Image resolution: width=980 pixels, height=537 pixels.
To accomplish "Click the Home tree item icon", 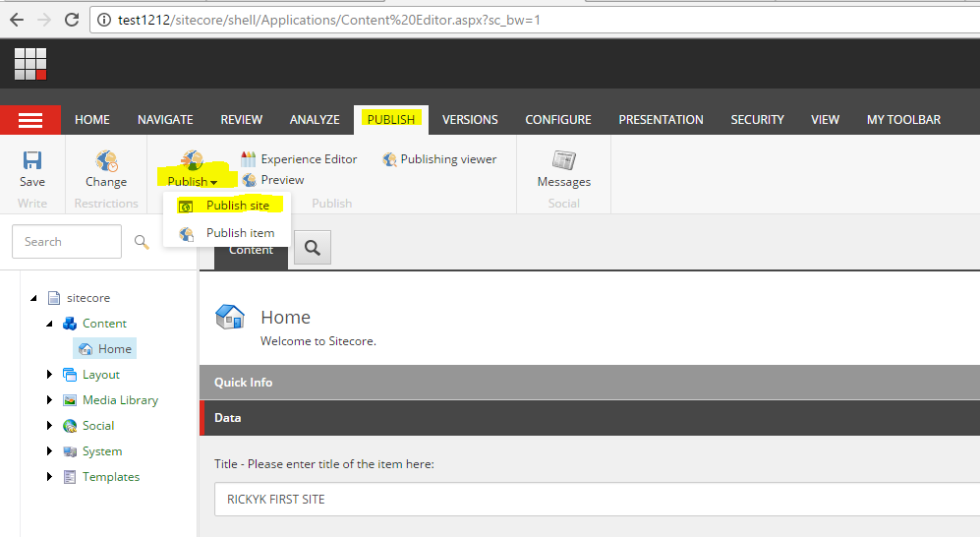I will [x=86, y=349].
